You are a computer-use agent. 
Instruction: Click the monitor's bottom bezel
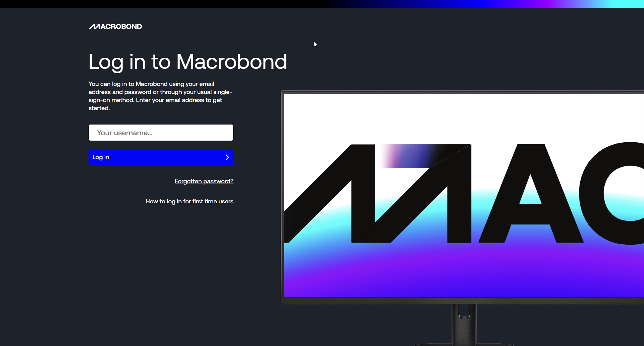(x=463, y=300)
